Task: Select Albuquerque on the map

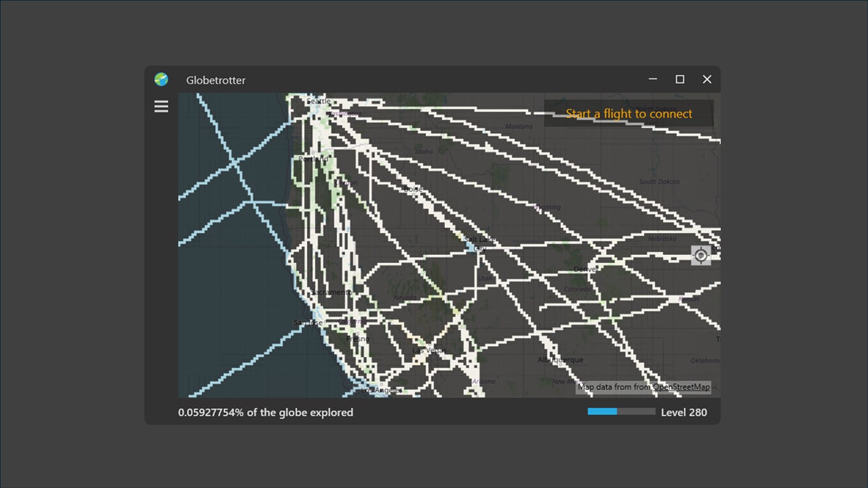Action: 560,360
